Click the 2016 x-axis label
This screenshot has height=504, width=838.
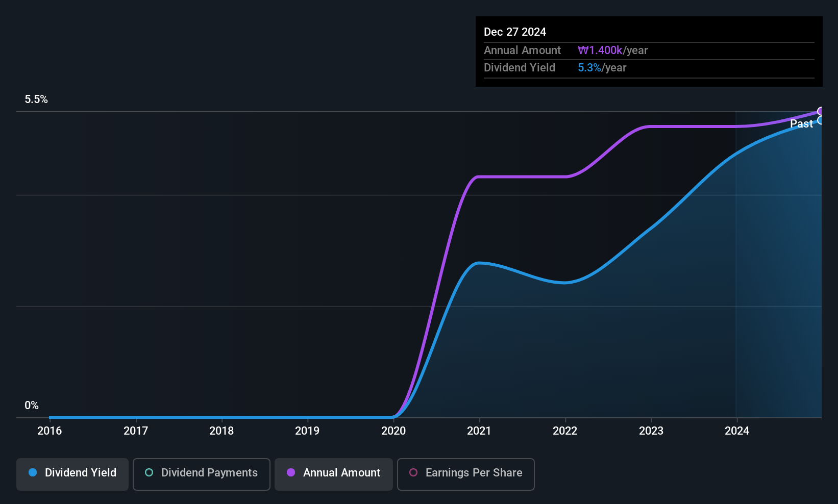click(x=50, y=431)
